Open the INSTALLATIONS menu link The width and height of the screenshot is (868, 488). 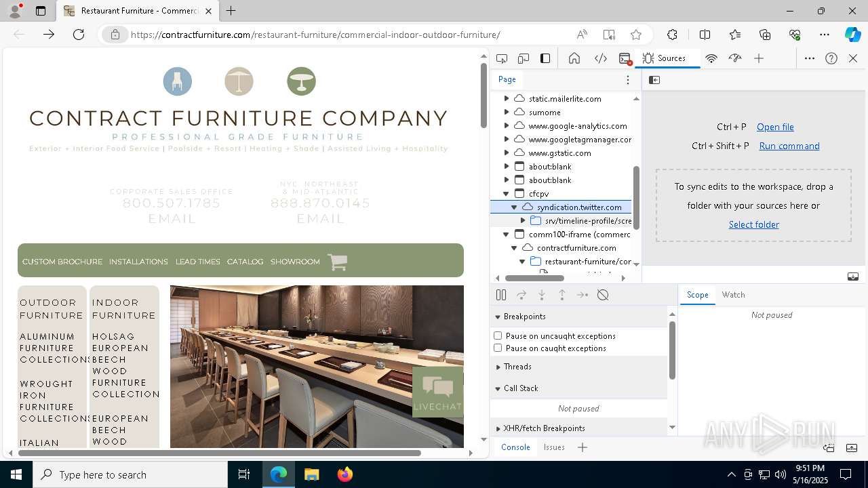pyautogui.click(x=138, y=262)
